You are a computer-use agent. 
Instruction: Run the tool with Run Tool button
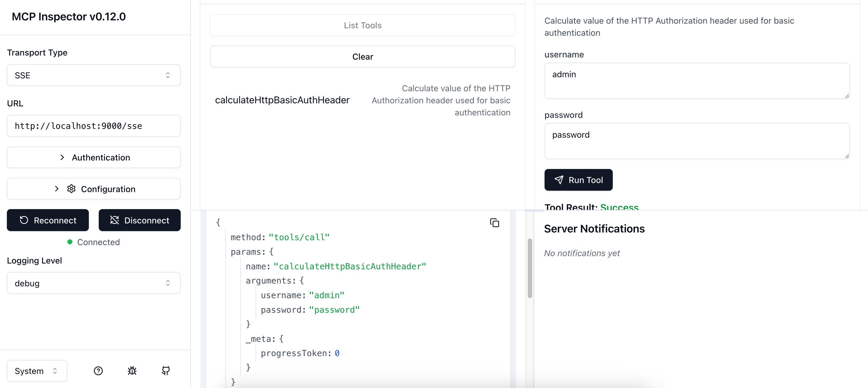tap(578, 180)
